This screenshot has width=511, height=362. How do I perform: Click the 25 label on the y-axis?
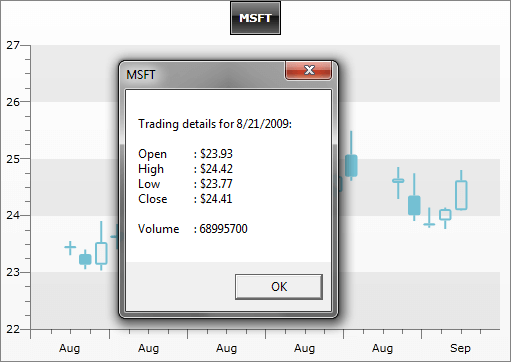[x=13, y=159]
